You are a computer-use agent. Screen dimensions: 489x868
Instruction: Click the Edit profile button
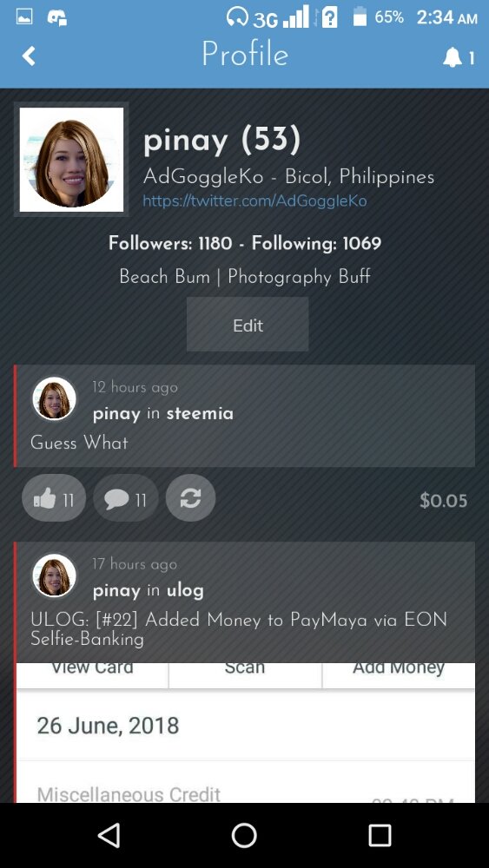(248, 325)
